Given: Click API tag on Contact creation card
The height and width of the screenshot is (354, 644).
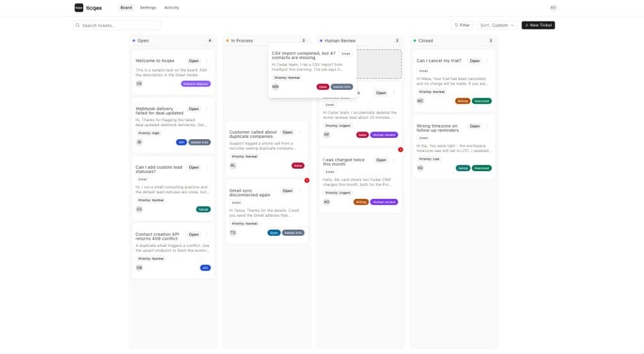Looking at the screenshot, I should [x=205, y=268].
